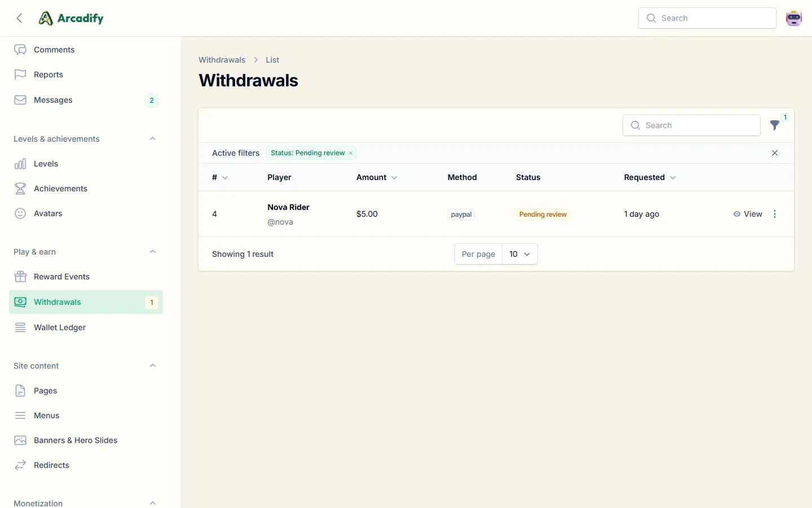This screenshot has width=812, height=508.
Task: Open the Per page dropdown
Action: click(x=520, y=254)
